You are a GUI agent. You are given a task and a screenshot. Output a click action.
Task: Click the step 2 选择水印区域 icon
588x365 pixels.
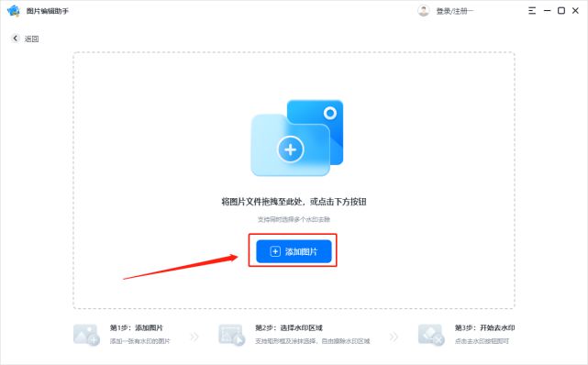(232, 335)
